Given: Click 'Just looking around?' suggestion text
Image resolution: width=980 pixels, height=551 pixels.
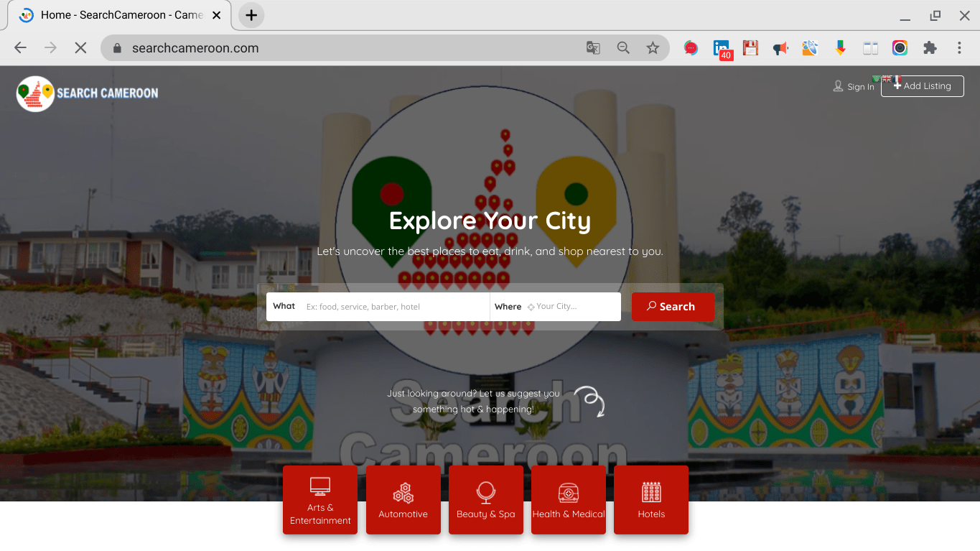Looking at the screenshot, I should [x=473, y=402].
